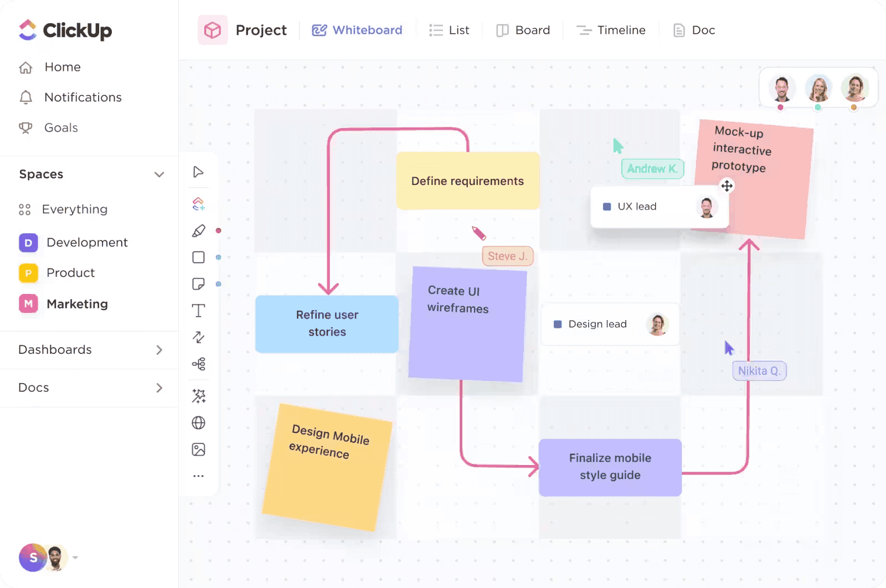Screen dimensions: 886x588
Task: Open the Timeline view
Action: (611, 30)
